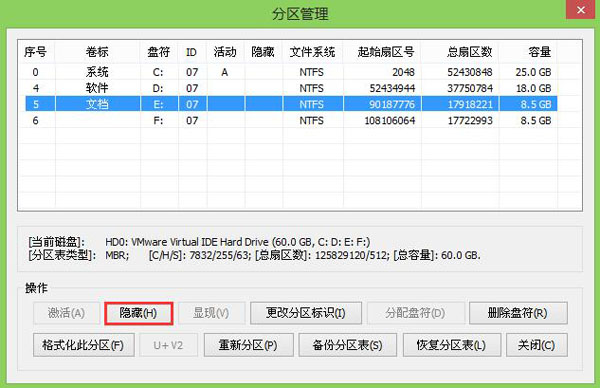
Task: Click sequence number 4 cell
Action: (x=36, y=88)
